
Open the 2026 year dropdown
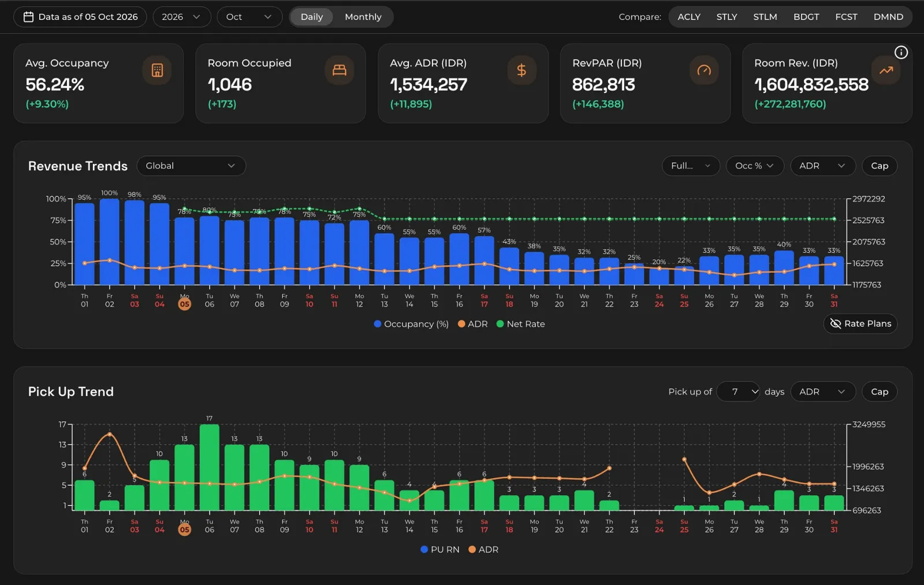(x=181, y=17)
